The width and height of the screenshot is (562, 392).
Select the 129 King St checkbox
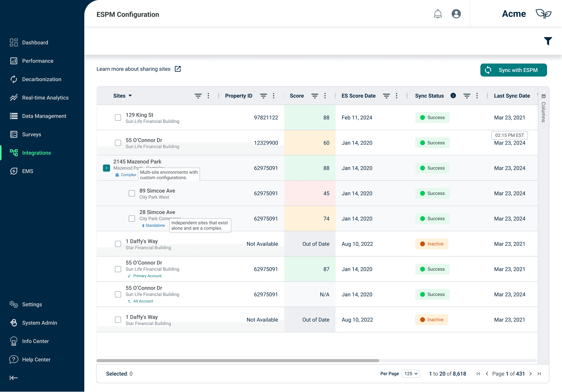click(118, 117)
